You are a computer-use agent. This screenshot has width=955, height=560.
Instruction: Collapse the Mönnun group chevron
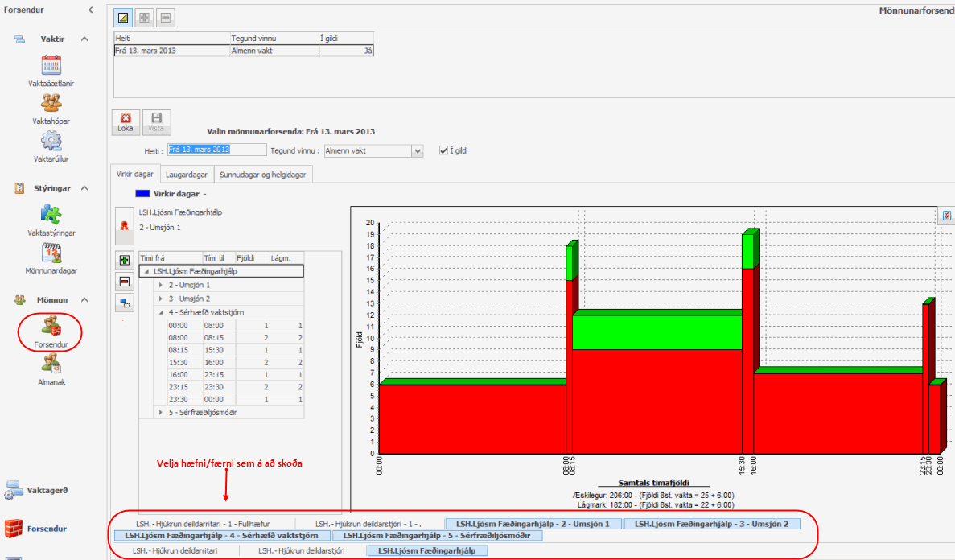(x=84, y=300)
